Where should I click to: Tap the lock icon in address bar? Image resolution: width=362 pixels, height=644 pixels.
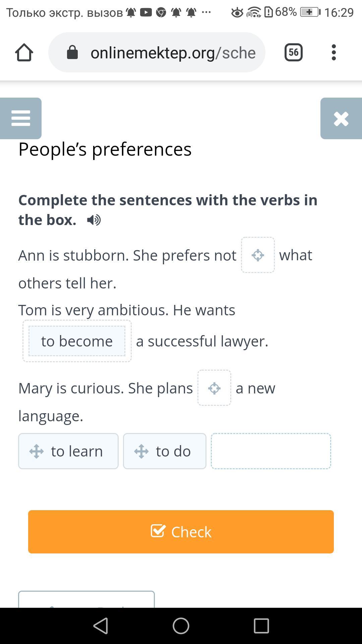[72, 52]
